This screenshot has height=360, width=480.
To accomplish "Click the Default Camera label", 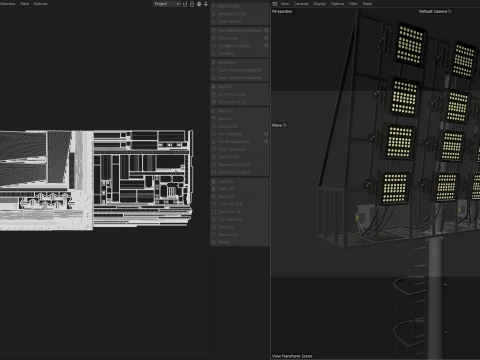I will (x=433, y=11).
